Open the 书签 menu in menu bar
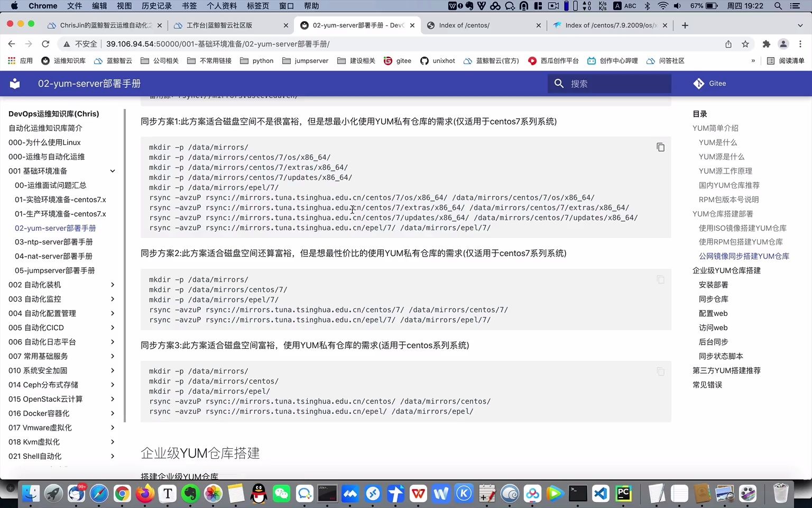 coord(189,6)
